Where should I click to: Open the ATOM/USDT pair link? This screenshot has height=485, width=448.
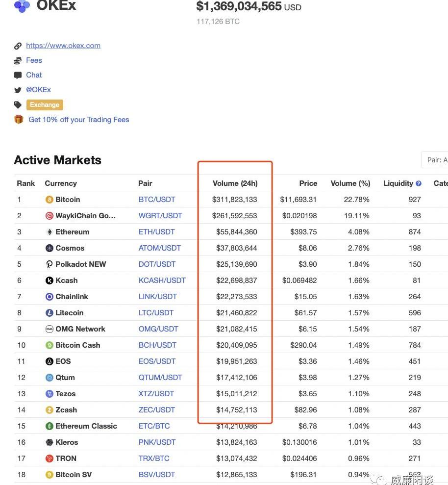tap(160, 248)
